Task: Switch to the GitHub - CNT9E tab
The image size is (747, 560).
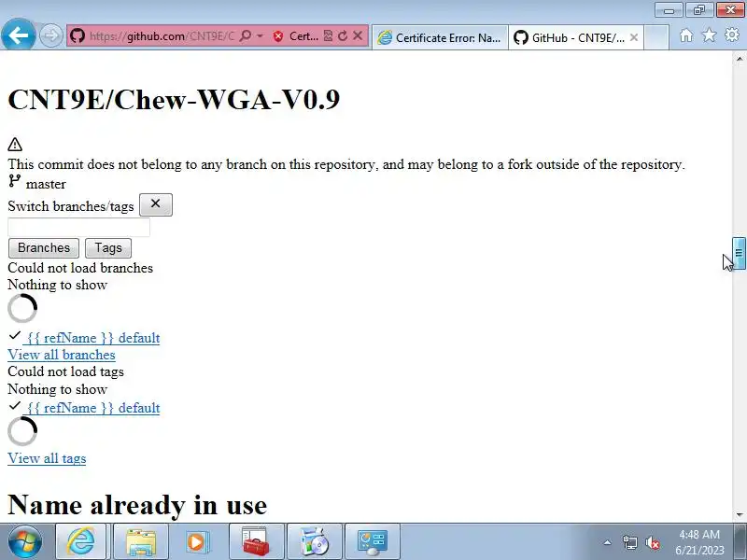Action: [570, 37]
